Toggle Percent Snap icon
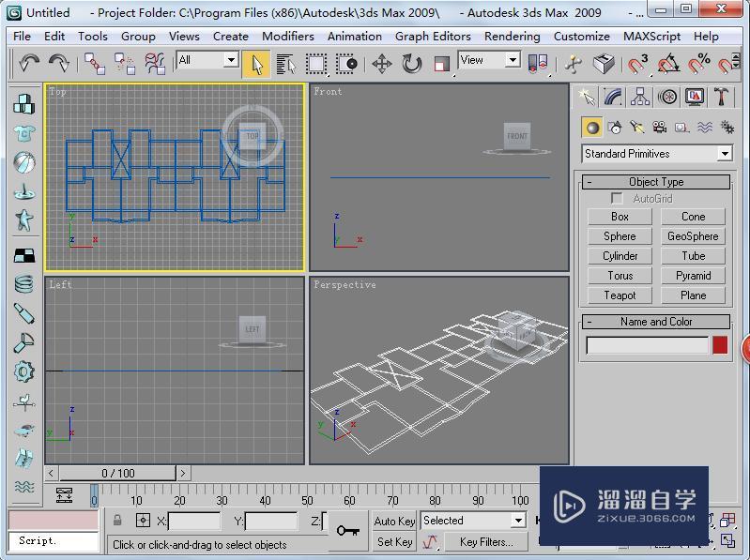This screenshot has height=560, width=750. pos(698,64)
